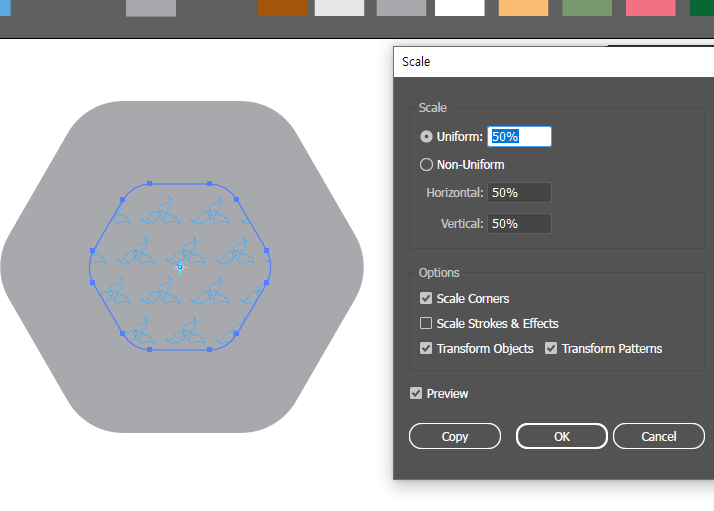Viewport: 714px width, 511px height.
Task: Click the Vertical scale field
Action: pyautogui.click(x=519, y=224)
